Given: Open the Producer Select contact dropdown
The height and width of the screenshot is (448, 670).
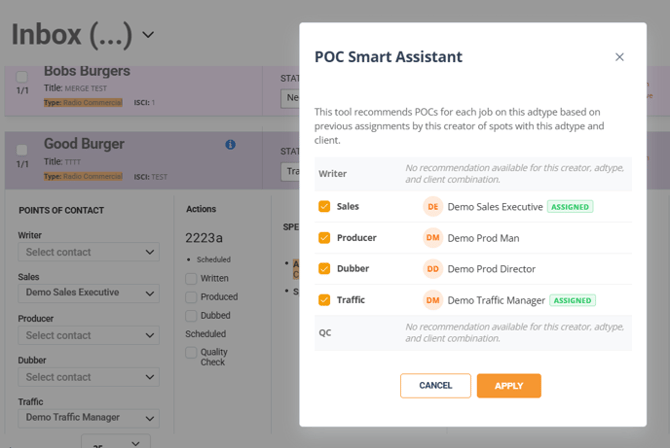Looking at the screenshot, I should [88, 335].
